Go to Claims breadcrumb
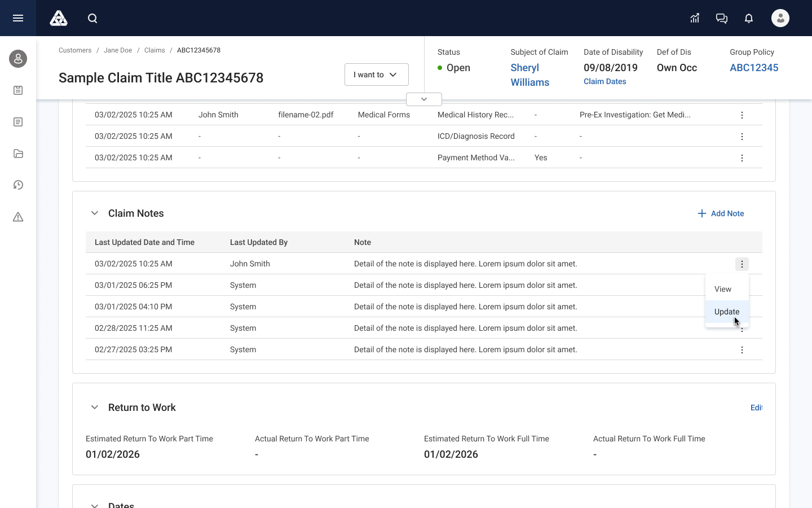812x508 pixels. [x=155, y=50]
